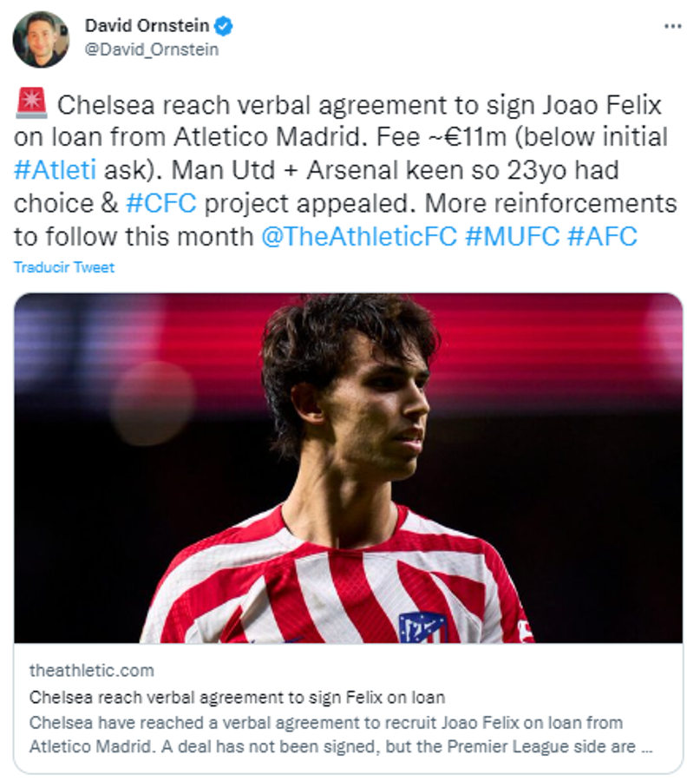Click David Ornstein's profile avatar

click(41, 39)
